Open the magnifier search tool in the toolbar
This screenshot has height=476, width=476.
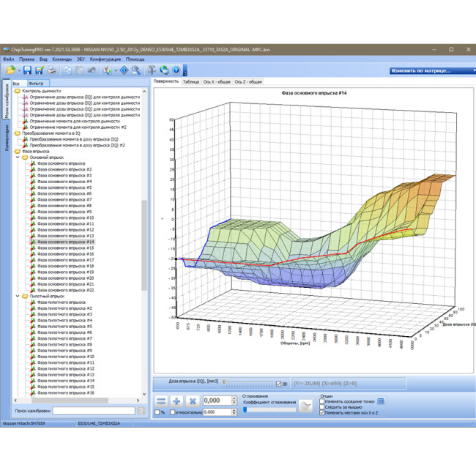point(136,70)
